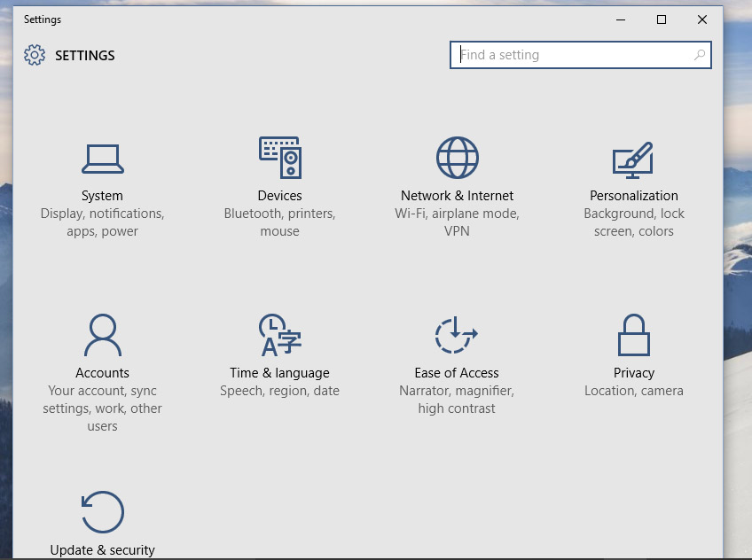Open the Ease of Access dashed circle icon
This screenshot has width=752, height=560.
coord(456,335)
